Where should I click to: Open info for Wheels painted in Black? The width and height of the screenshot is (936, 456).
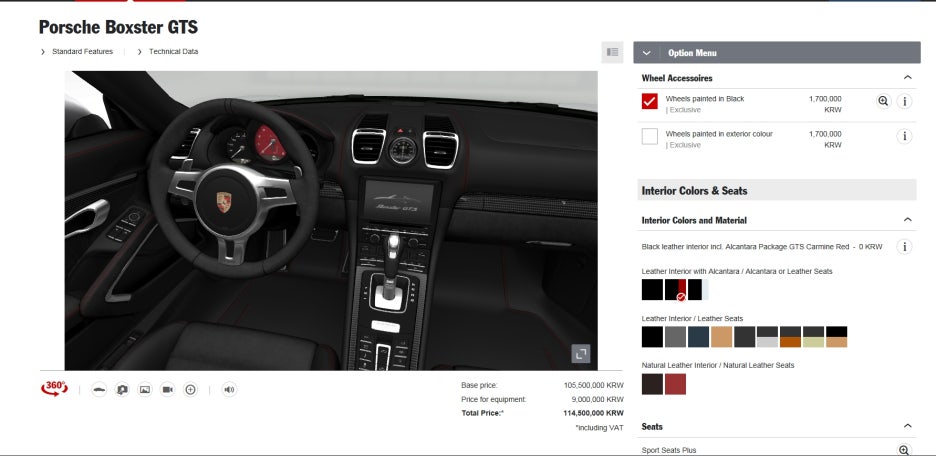904,101
